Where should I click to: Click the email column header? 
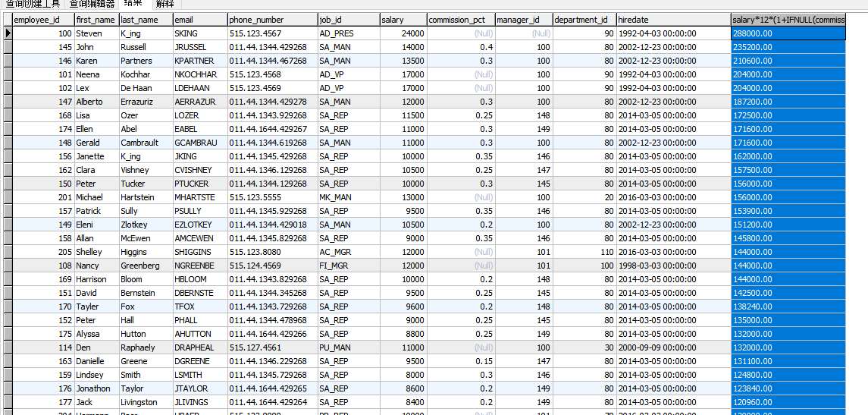click(x=200, y=20)
